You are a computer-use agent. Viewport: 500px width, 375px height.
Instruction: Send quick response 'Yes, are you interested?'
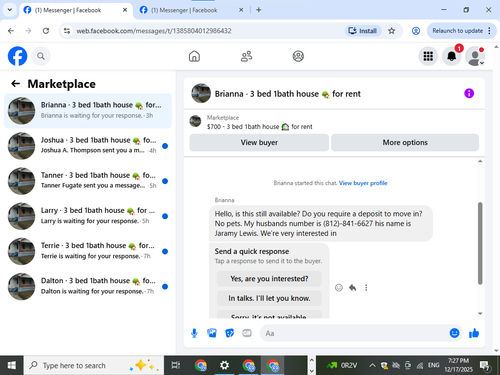269,279
